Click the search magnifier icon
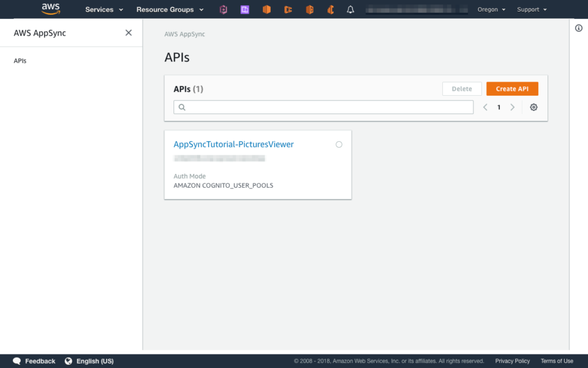 point(182,107)
